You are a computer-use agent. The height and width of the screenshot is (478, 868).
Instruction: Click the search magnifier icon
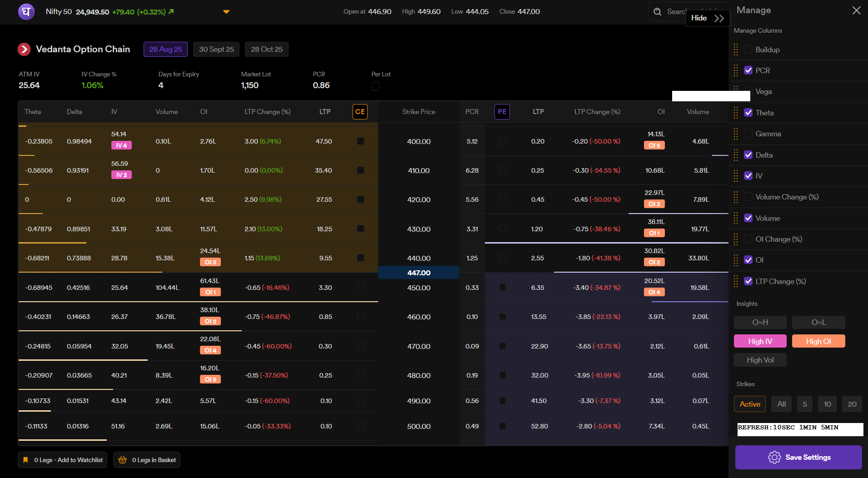[x=657, y=12]
